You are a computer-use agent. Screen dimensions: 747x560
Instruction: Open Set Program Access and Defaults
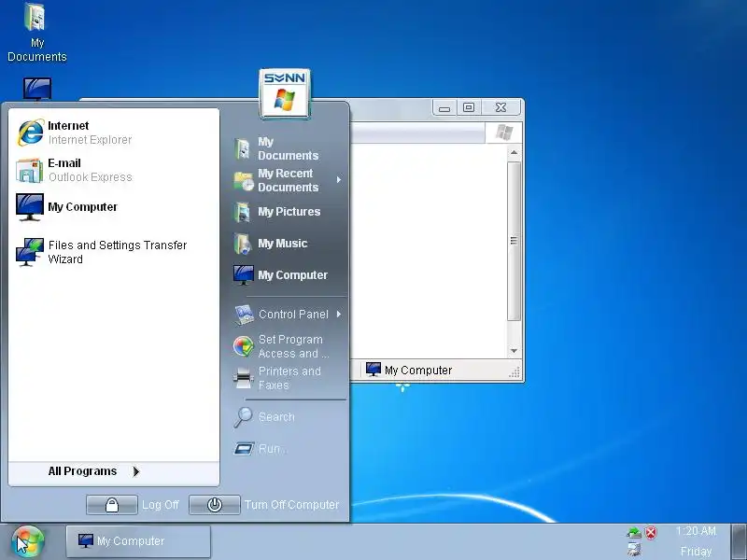pos(288,346)
